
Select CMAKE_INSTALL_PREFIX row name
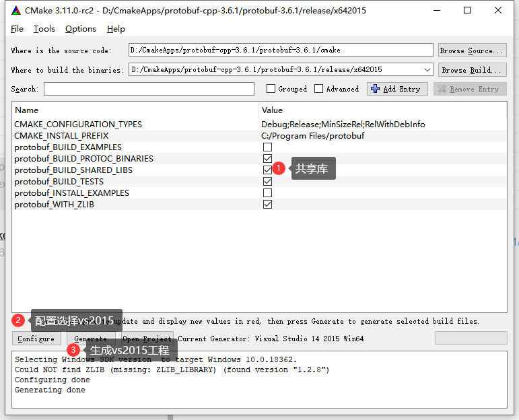coord(61,136)
